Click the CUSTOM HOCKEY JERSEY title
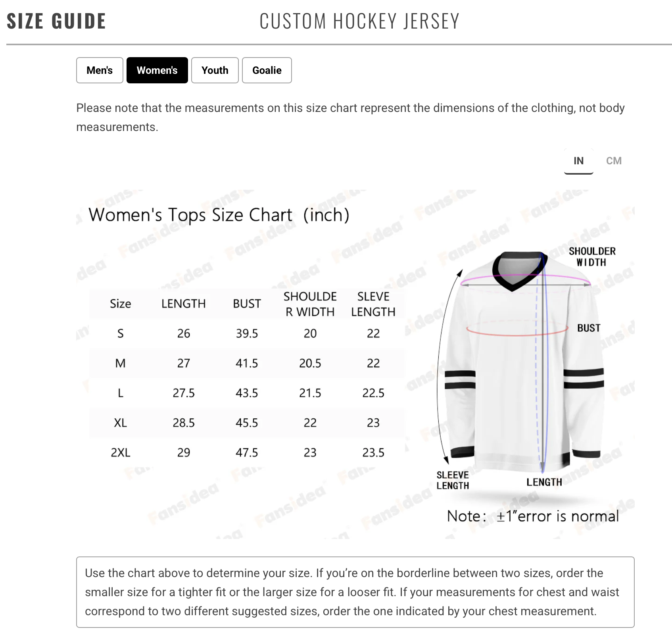The image size is (672, 639). (359, 21)
